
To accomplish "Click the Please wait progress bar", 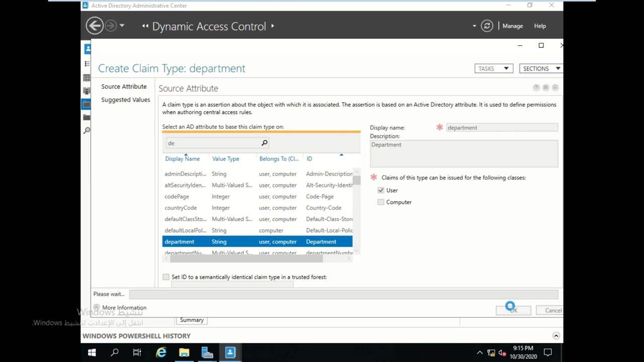I will pos(344,294).
